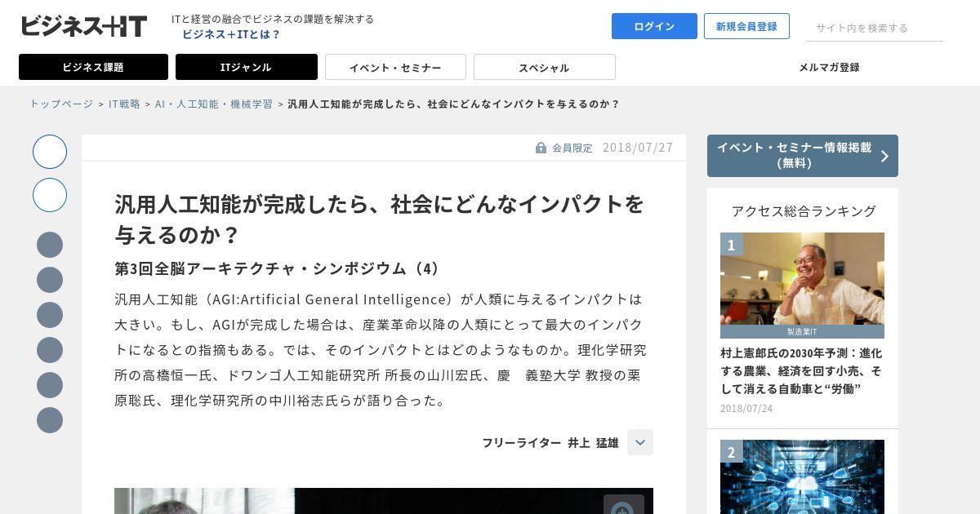The image size is (980, 514).
Task: Click the first gray circle in the left sidebar
Action: tap(50, 245)
